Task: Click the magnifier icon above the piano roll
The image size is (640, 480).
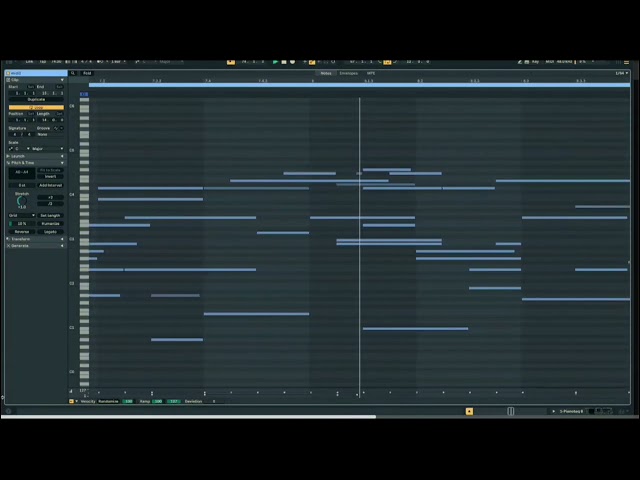Action: (x=73, y=73)
